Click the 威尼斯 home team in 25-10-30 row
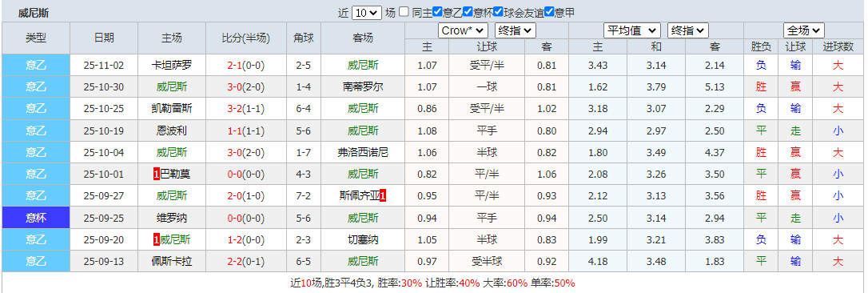This screenshot has height=293, width=868. pyautogui.click(x=172, y=87)
